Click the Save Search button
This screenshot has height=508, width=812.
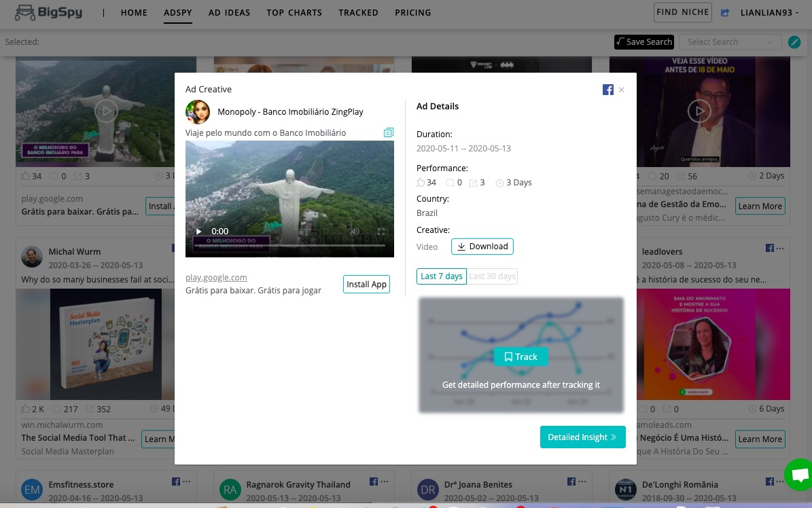(643, 42)
